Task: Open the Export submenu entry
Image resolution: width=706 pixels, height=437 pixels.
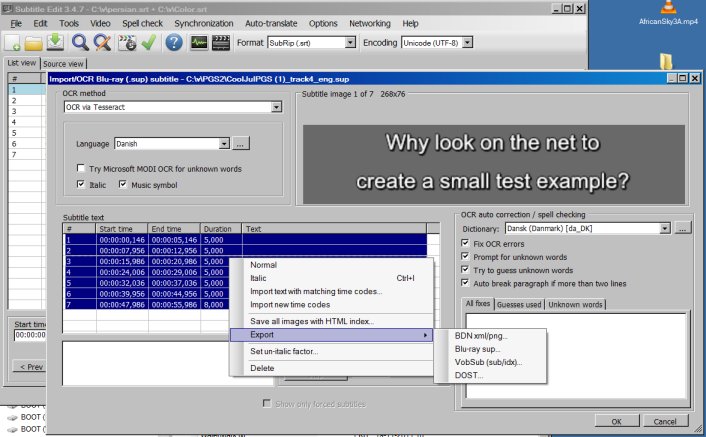Action: [x=331, y=335]
